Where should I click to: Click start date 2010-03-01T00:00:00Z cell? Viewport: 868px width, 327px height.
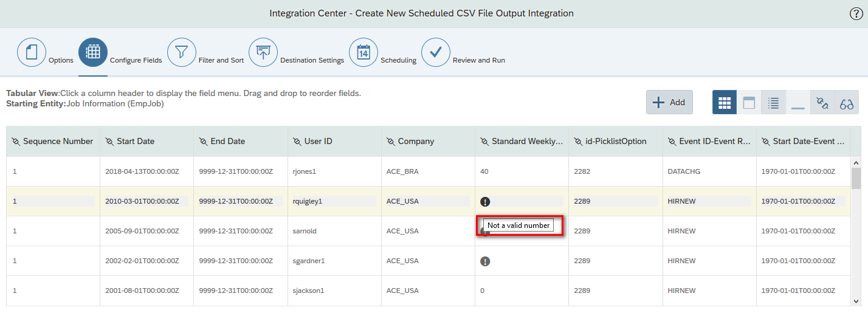point(147,201)
